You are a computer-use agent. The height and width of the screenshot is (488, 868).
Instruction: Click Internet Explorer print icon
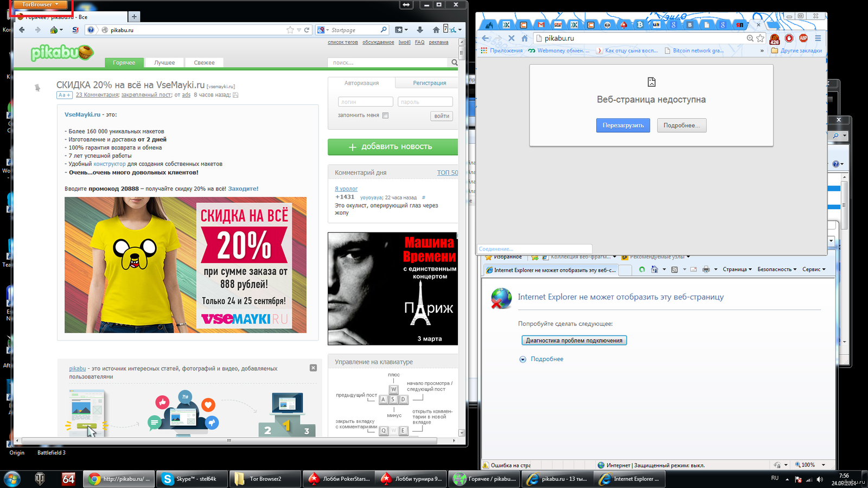[706, 269]
